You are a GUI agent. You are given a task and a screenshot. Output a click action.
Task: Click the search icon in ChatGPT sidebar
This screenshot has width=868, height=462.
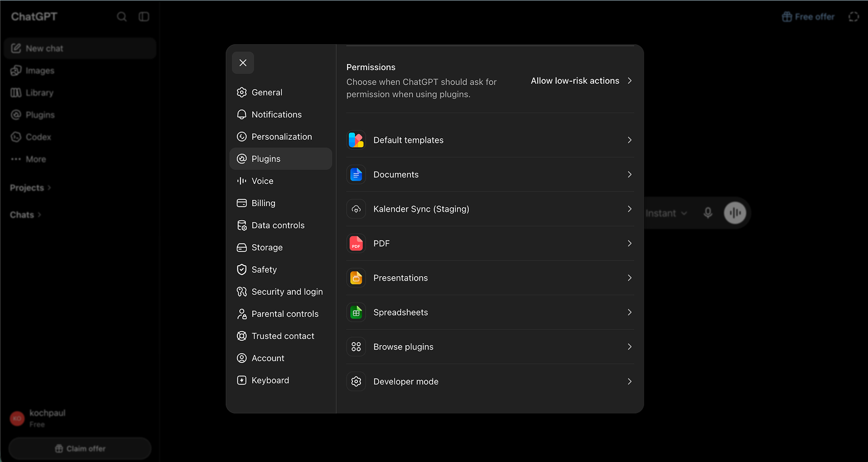click(x=122, y=17)
